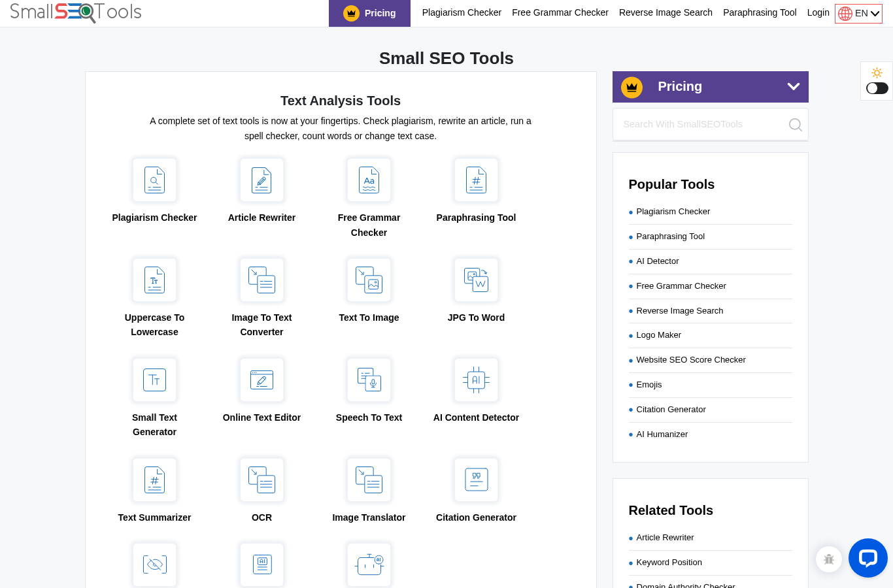Open the Text Summarizer tool icon

click(154, 480)
